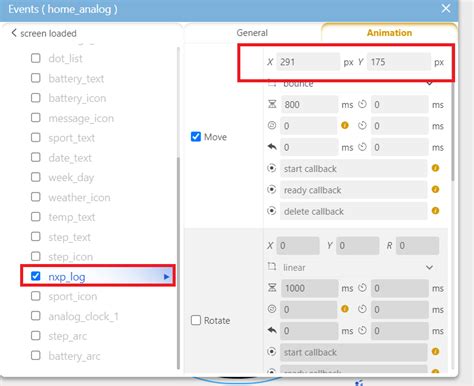Click Move start callback target icon
Screen dimensions: 474x386
coord(272,168)
